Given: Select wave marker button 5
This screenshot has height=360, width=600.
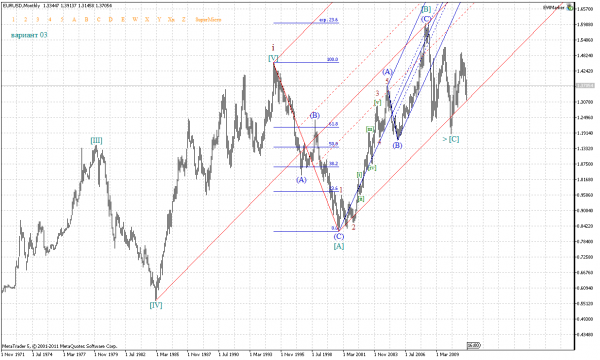Looking at the screenshot, I should click(x=62, y=20).
